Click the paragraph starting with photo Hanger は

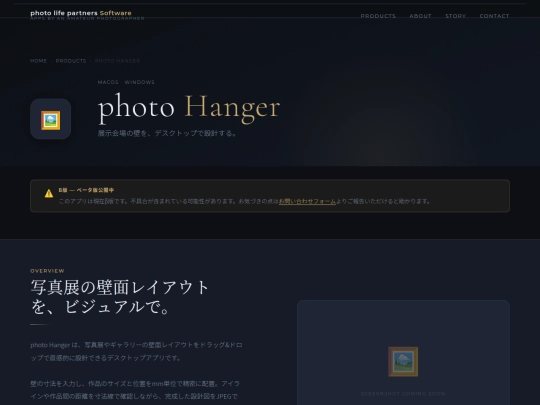pos(136,351)
